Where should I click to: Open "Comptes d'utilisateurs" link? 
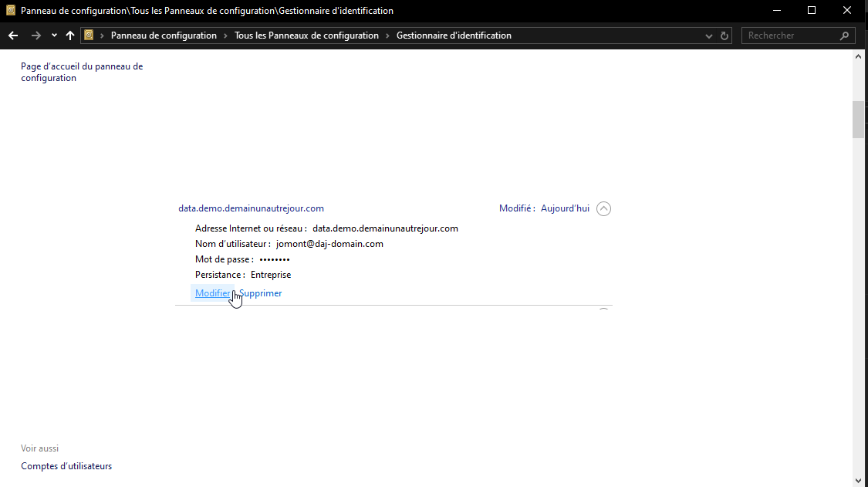66,466
